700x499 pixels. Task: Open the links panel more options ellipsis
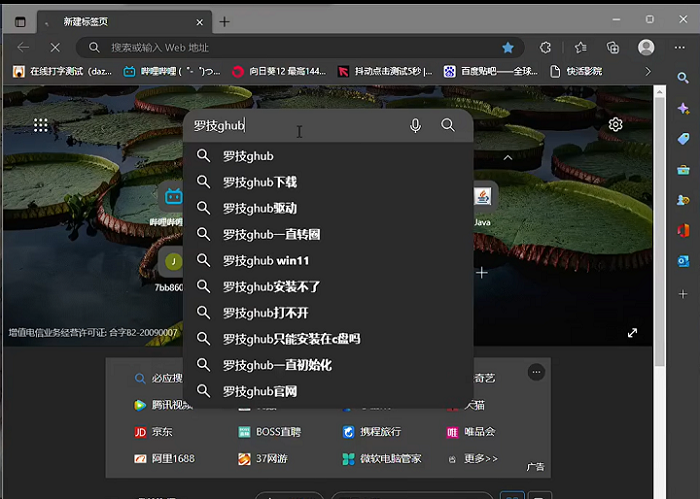(536, 372)
